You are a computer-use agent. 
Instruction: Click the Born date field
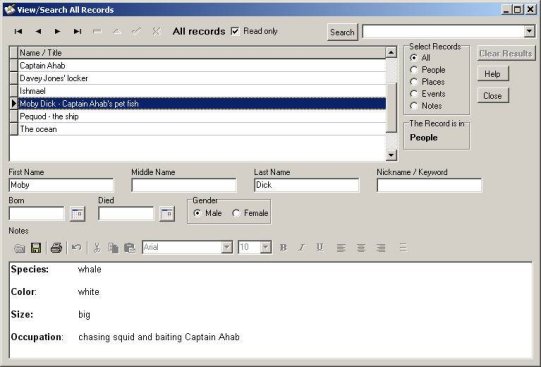[37, 214]
